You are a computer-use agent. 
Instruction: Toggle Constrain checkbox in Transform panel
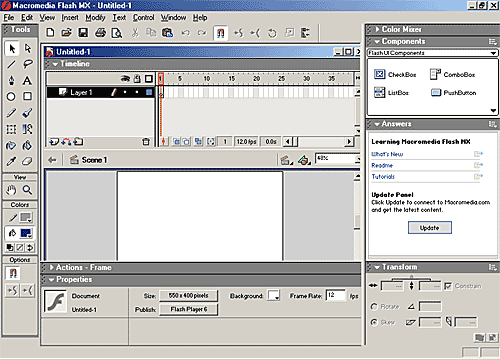[448, 286]
